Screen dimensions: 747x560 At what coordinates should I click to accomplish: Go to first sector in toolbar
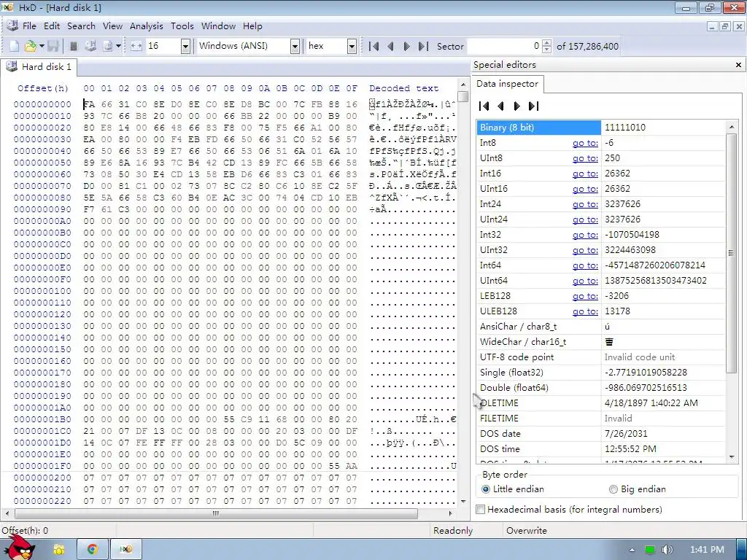coord(374,46)
